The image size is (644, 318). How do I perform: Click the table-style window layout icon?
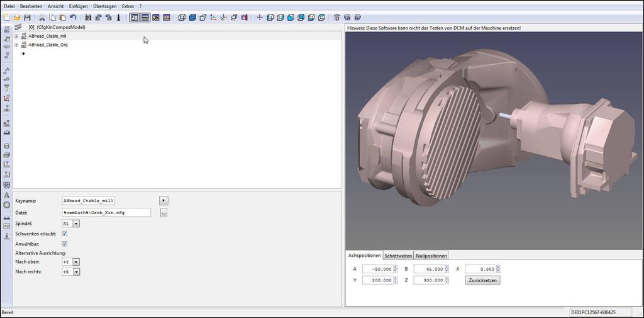click(166, 18)
